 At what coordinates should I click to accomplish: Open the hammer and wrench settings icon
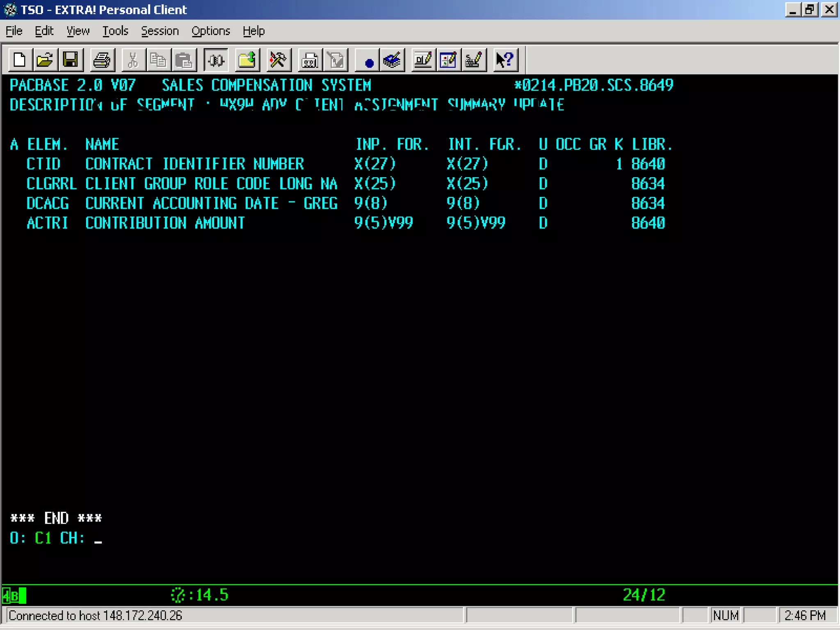278,60
